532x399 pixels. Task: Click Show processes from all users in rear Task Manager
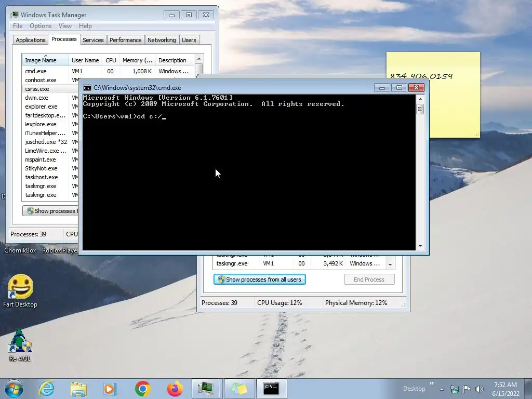[260, 280]
